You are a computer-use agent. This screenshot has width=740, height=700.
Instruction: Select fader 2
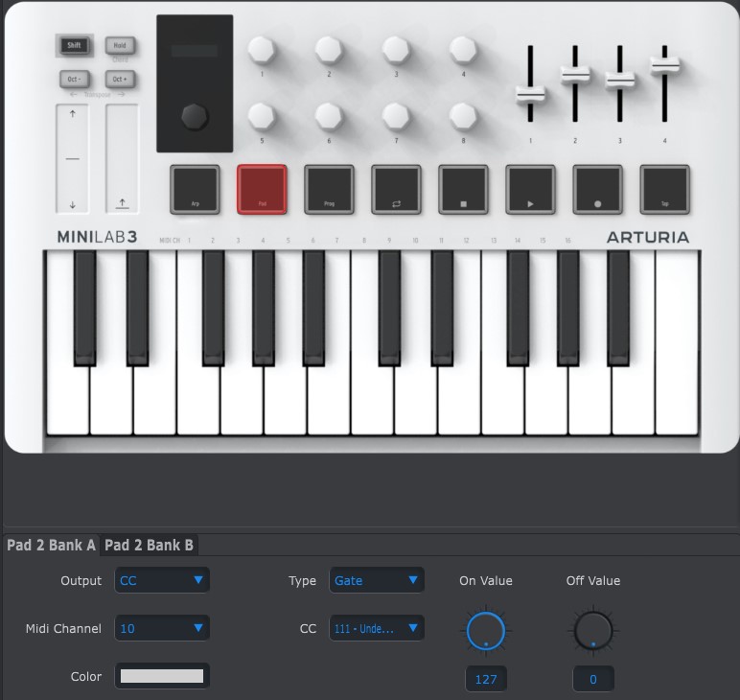click(575, 75)
